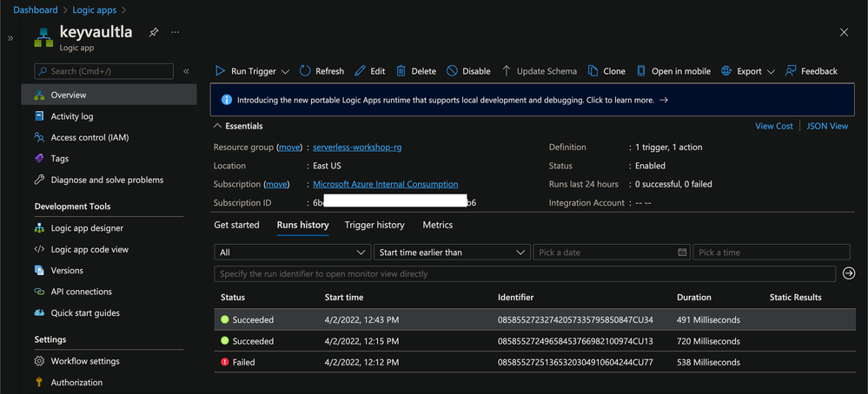Collapse the resource sidebar with double chevron
The width and height of the screenshot is (868, 394).
coord(187,71)
